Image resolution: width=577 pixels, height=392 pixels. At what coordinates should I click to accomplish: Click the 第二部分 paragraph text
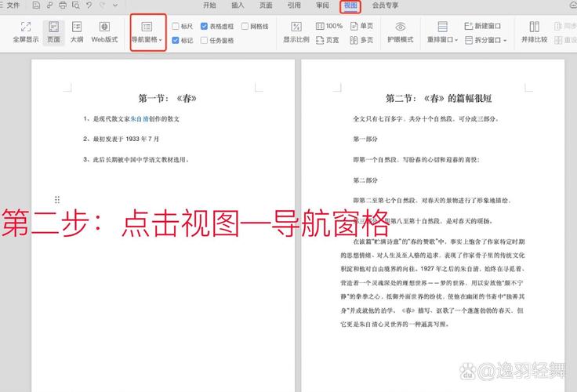click(365, 180)
